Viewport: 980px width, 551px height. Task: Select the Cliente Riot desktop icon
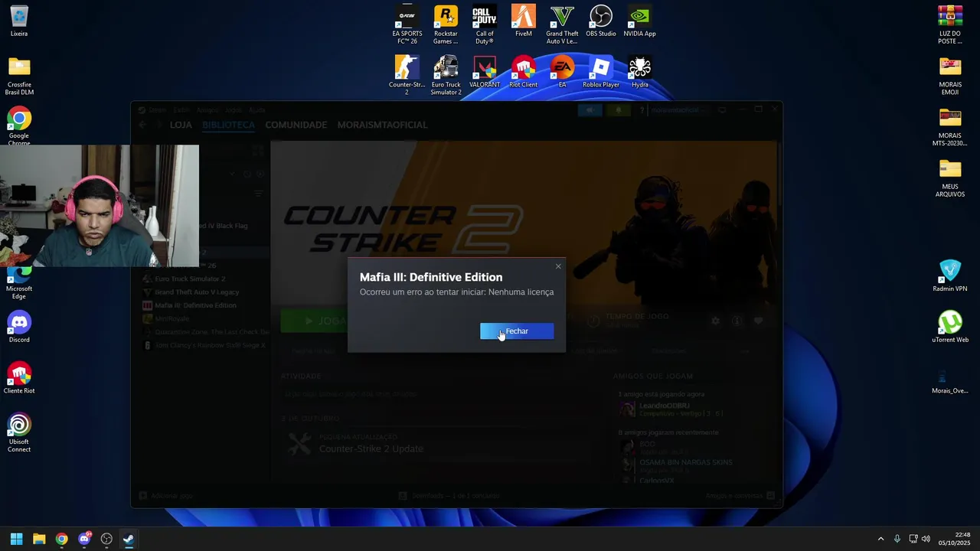point(19,378)
